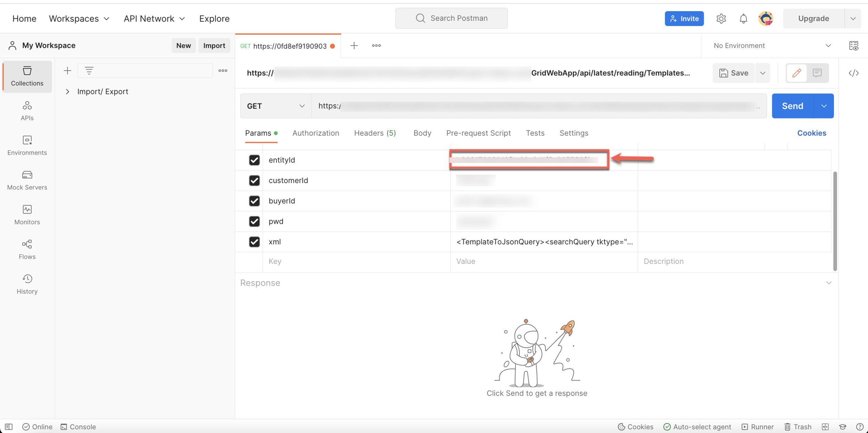Uncheck the xml parameter checkbox
Viewport: 868px width, 433px height.
click(254, 242)
